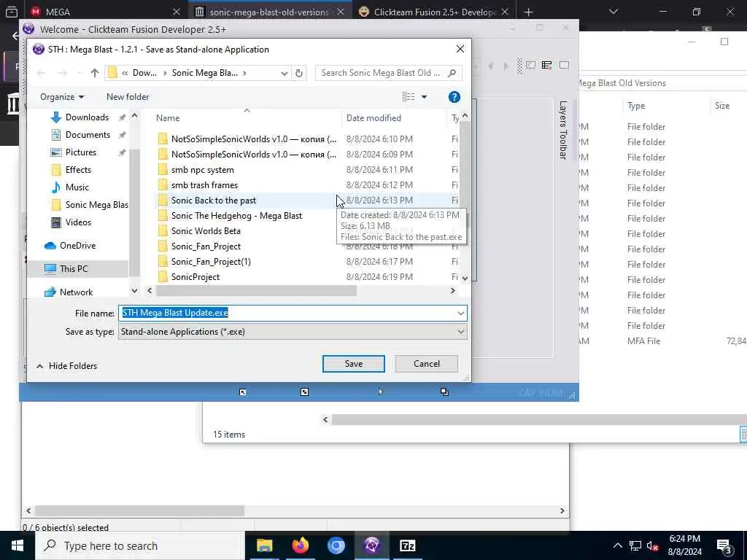Select Sonic The Hedgehog - Mega Blast folder
The image size is (747, 560).
point(236,216)
